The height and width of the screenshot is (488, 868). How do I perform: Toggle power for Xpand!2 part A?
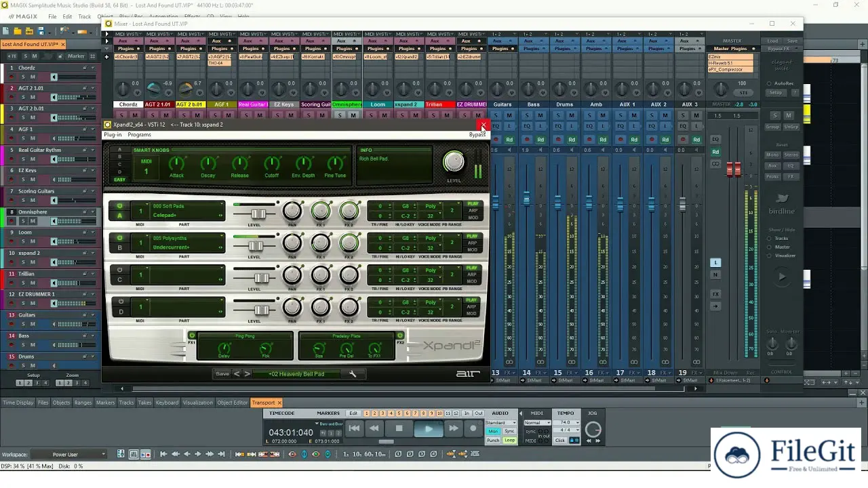point(120,206)
